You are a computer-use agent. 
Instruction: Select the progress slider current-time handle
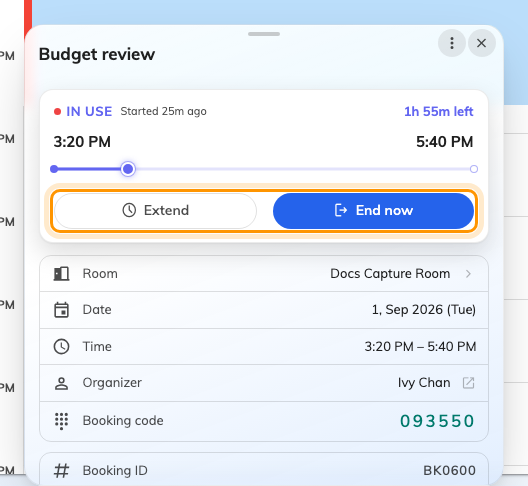tap(128, 169)
